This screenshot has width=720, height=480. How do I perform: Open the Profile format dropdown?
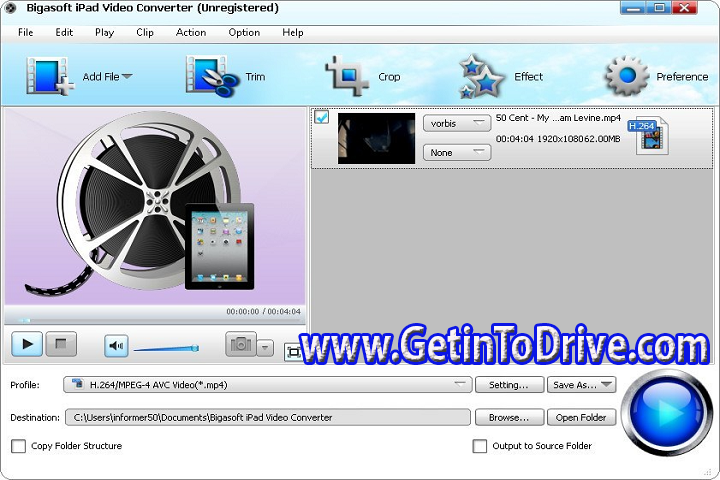point(268,385)
